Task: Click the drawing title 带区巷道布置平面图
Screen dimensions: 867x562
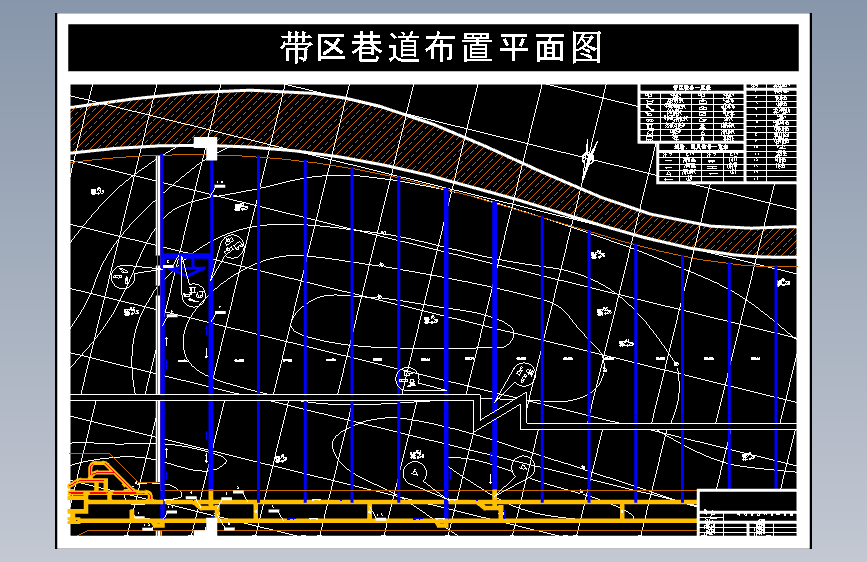Action: [x=441, y=47]
